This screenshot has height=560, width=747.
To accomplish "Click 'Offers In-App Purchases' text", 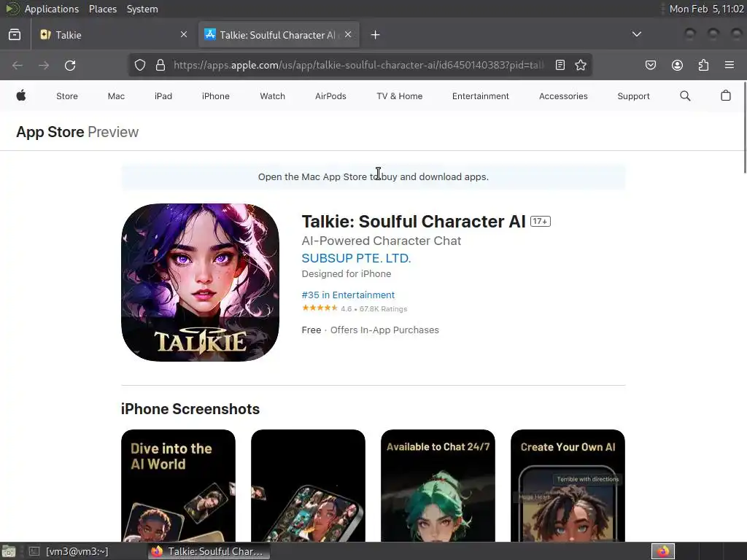I will coord(384,330).
